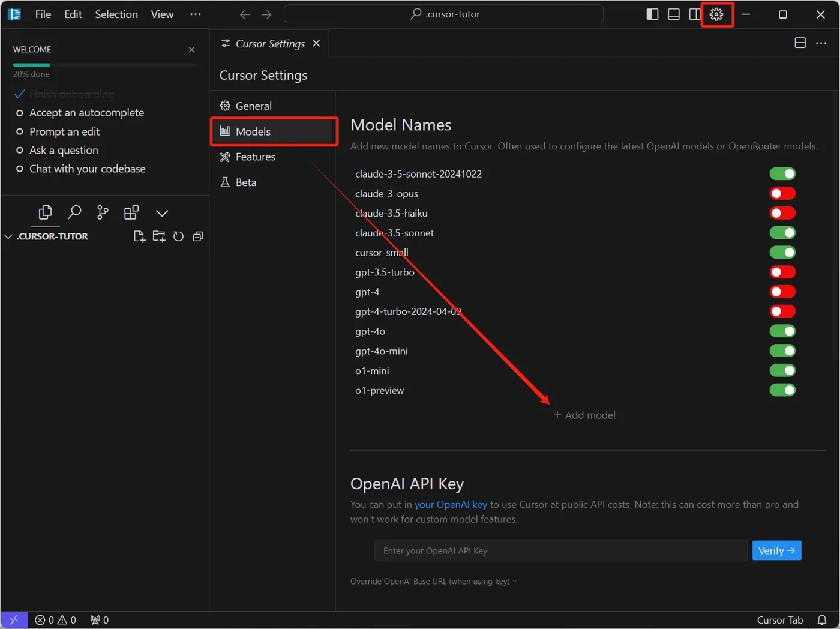This screenshot has height=629, width=840.
Task: Open the Selection menu
Action: [116, 14]
